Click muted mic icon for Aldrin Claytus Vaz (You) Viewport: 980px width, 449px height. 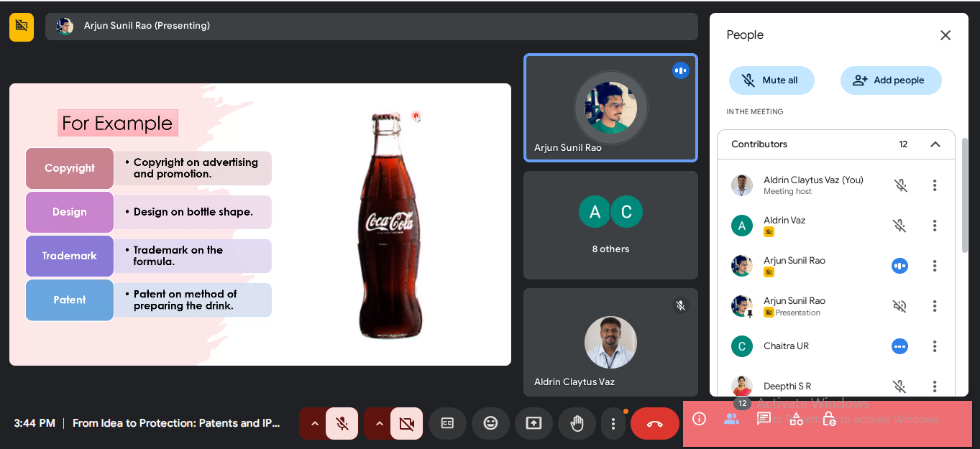[x=899, y=185]
